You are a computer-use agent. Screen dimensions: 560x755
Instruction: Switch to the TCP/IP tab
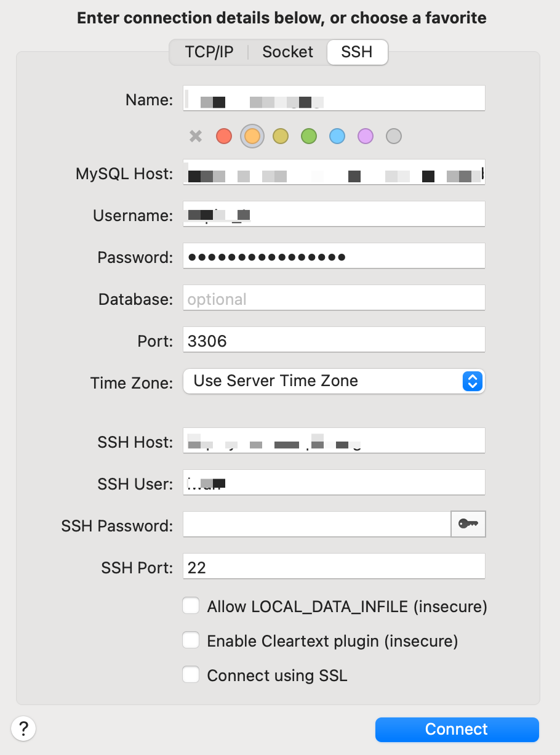coord(210,52)
